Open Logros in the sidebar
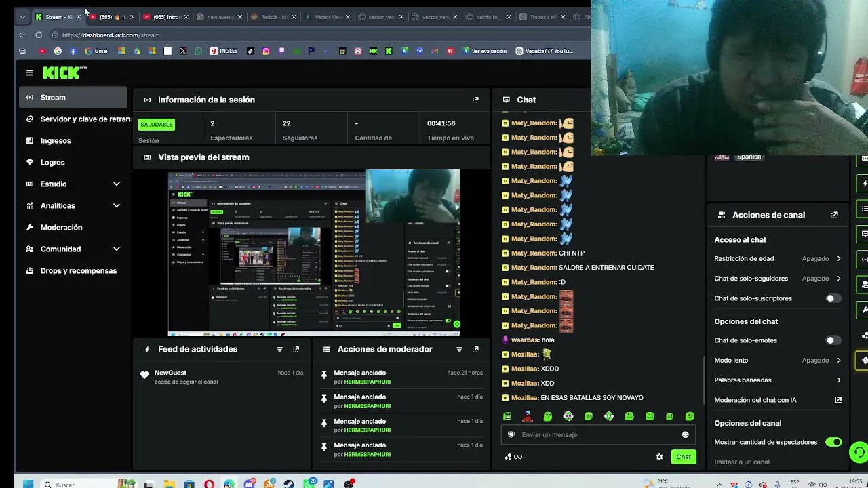 tap(73, 162)
